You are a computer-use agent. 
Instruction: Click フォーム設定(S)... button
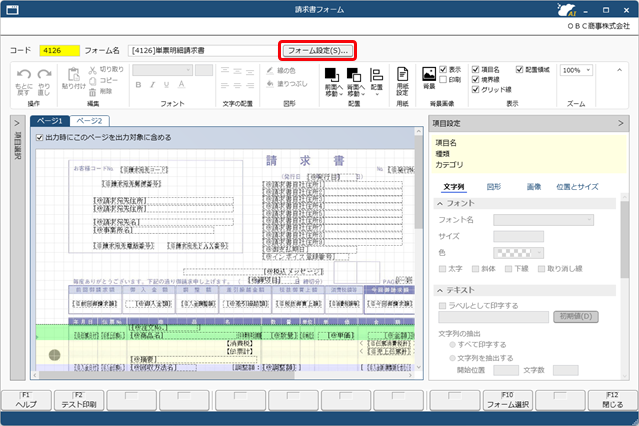pyautogui.click(x=318, y=51)
